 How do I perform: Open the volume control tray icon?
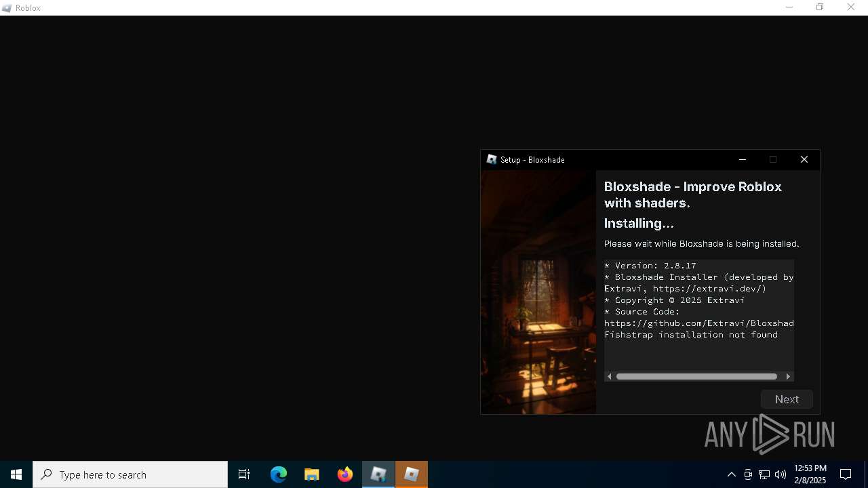(x=781, y=474)
